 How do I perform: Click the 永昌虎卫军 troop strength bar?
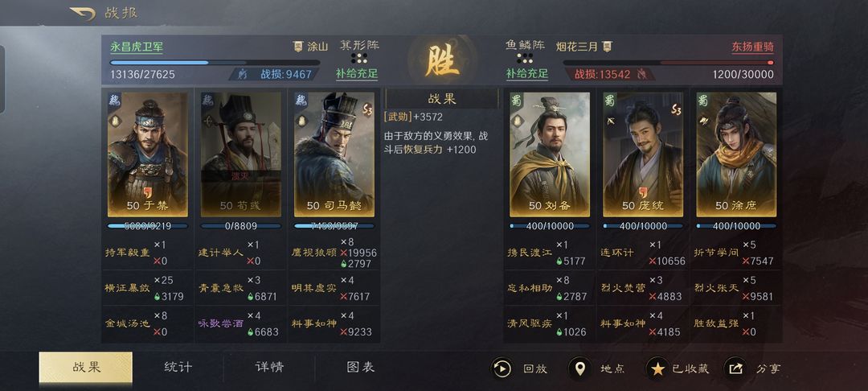click(215, 63)
